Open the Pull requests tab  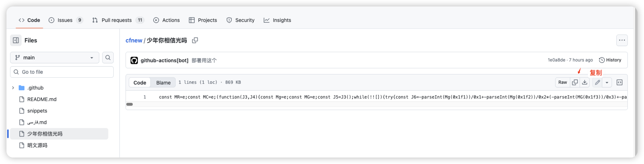pos(117,20)
